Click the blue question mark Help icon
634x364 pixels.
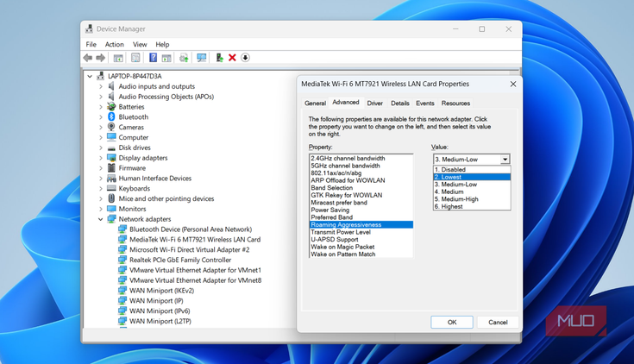coord(153,58)
